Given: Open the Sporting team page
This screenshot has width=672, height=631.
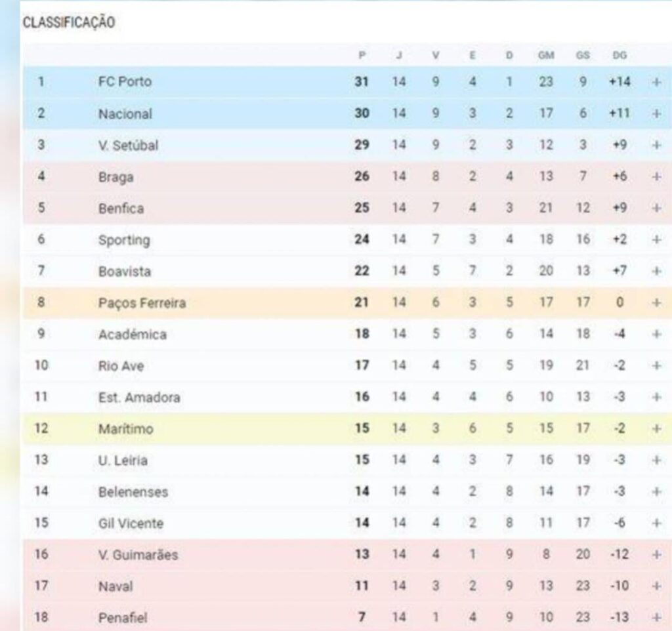Looking at the screenshot, I should [x=125, y=239].
